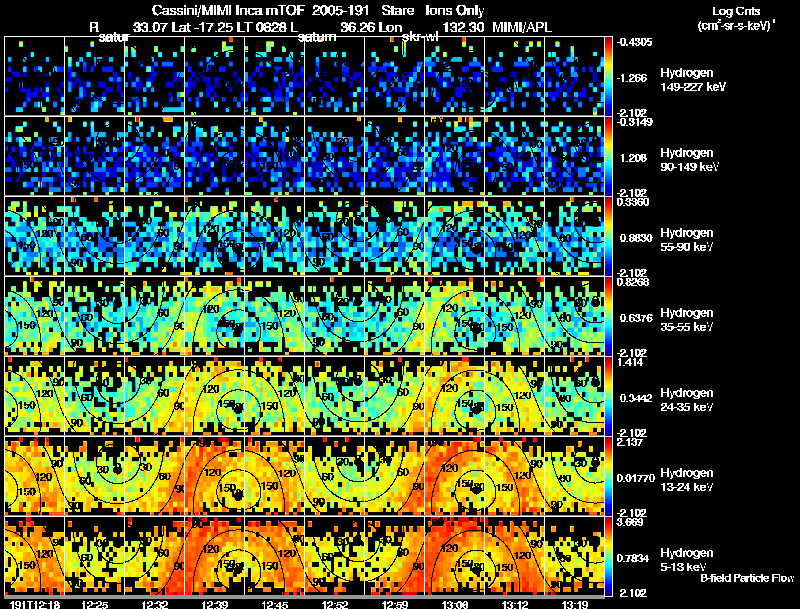Screen dimensions: 800x609
Task: Open the 12:52 panel in 35-55 keV row
Action: pos(335,316)
